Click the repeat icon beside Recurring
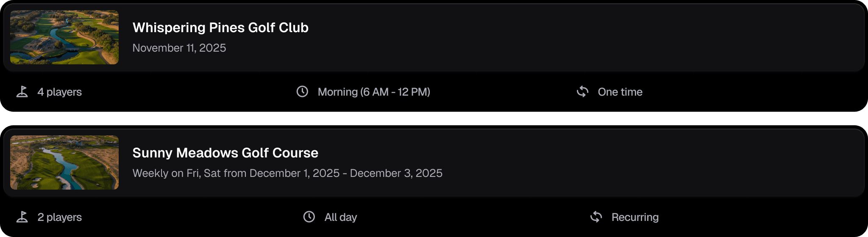Screen dimensions: 868x237 (596, 217)
